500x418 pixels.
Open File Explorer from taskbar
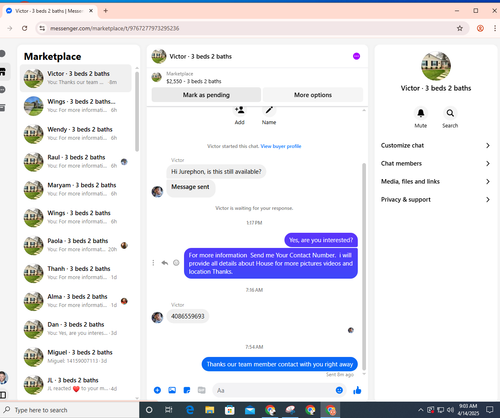point(210,410)
